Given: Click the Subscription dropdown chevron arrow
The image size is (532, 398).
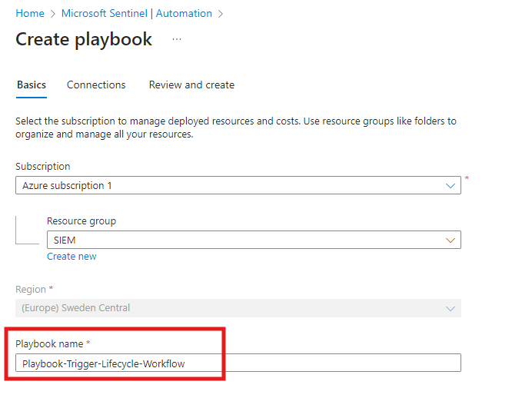Looking at the screenshot, I should pos(451,186).
